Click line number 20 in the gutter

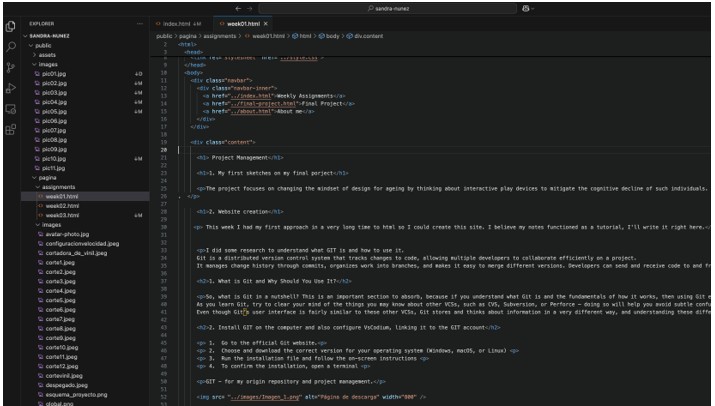164,150
